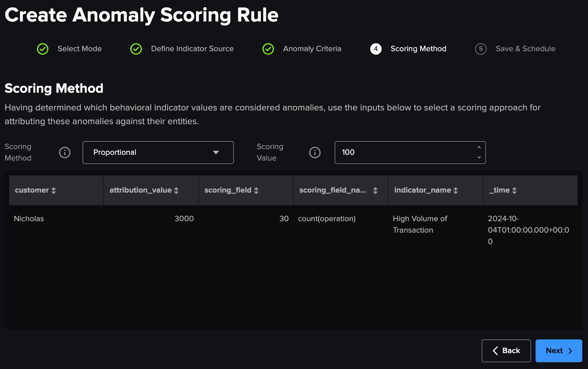This screenshot has width=588, height=369.
Task: Select the Nicholas customer row cell
Action: coord(29,218)
